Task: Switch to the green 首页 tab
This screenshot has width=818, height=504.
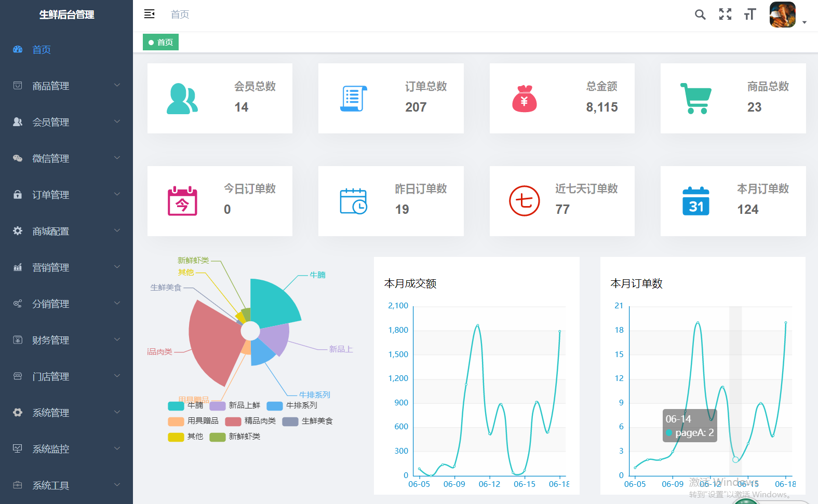Action: [x=161, y=42]
